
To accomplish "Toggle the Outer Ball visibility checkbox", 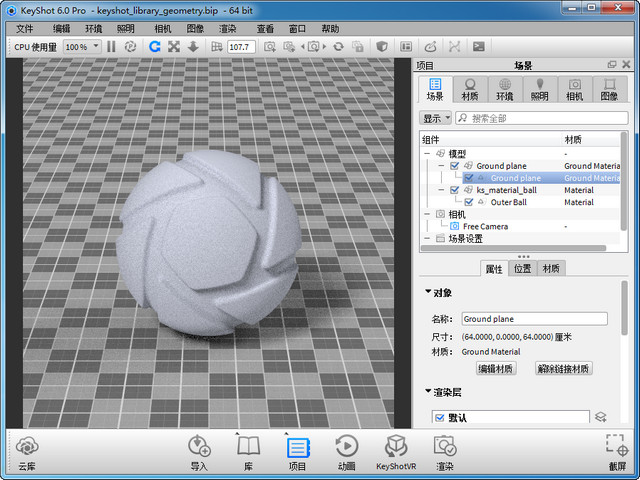I will [469, 202].
